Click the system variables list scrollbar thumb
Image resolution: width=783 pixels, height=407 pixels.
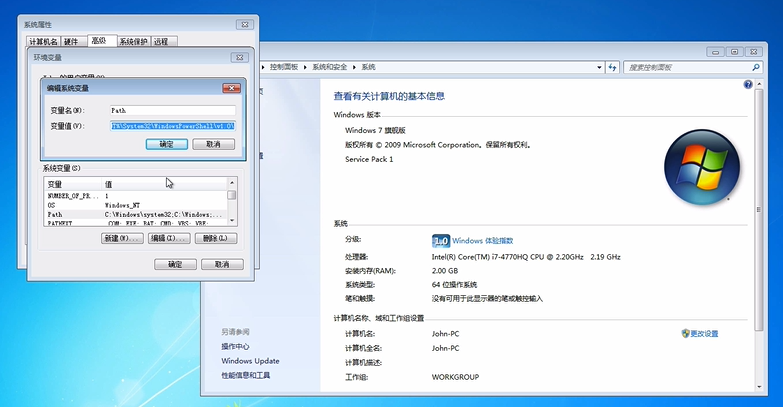(232, 195)
